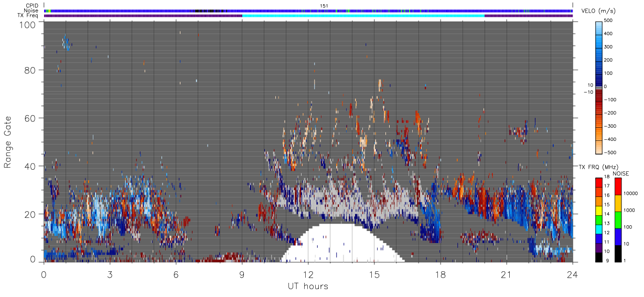Click the yellow segment of TX FRQ legend
This screenshot has width=644, height=297.
click(x=599, y=210)
